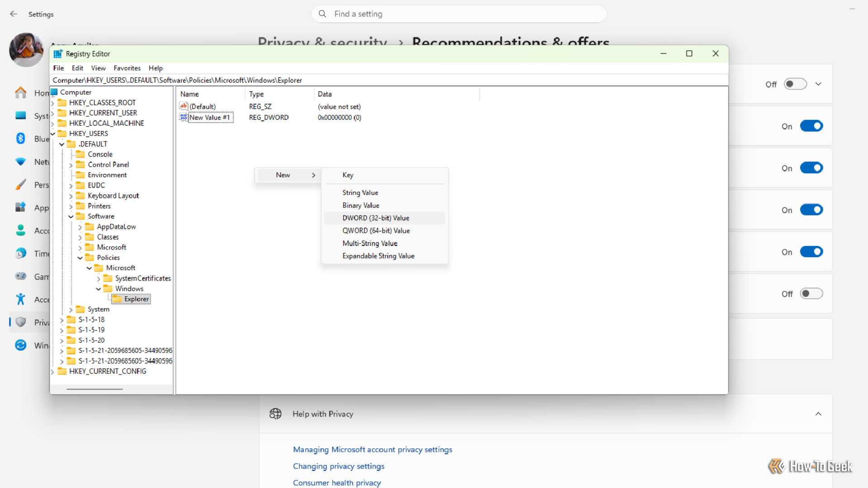Viewport: 868px width, 488px height.
Task: Expand the SystemCertificates key arrow
Action: click(x=99, y=279)
